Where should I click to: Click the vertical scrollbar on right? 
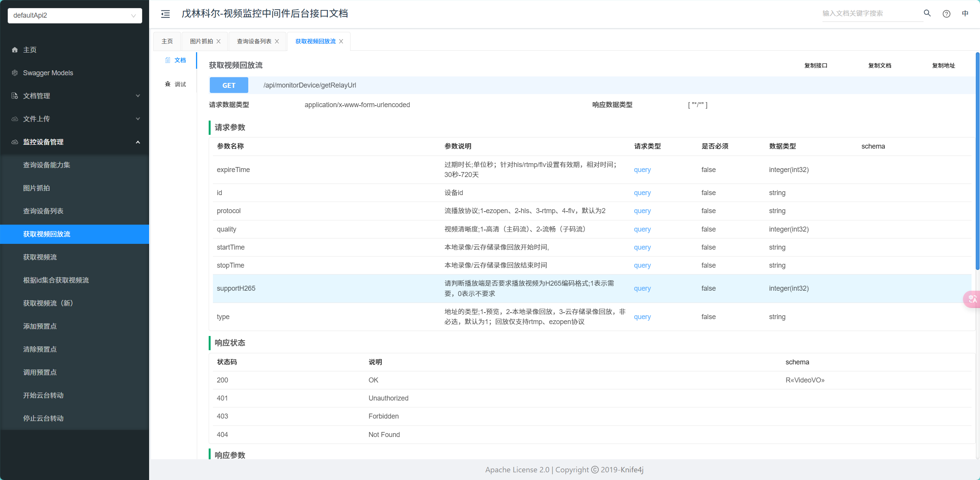[977, 161]
